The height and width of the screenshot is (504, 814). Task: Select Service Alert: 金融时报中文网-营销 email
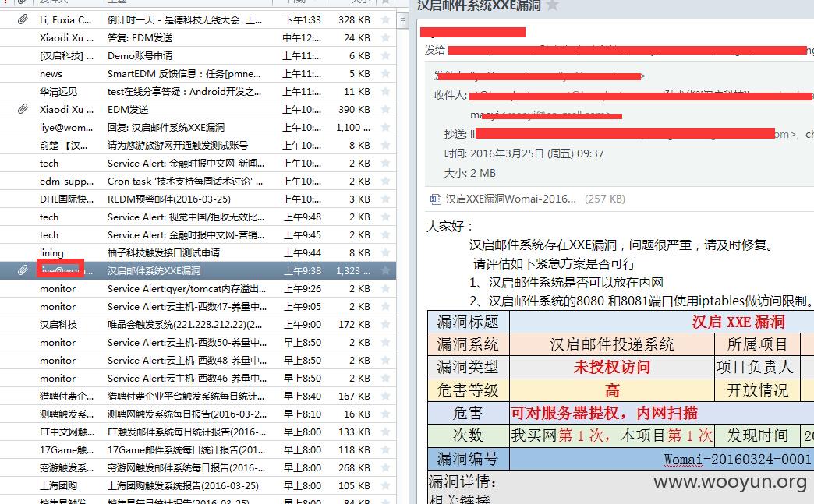pyautogui.click(x=198, y=235)
